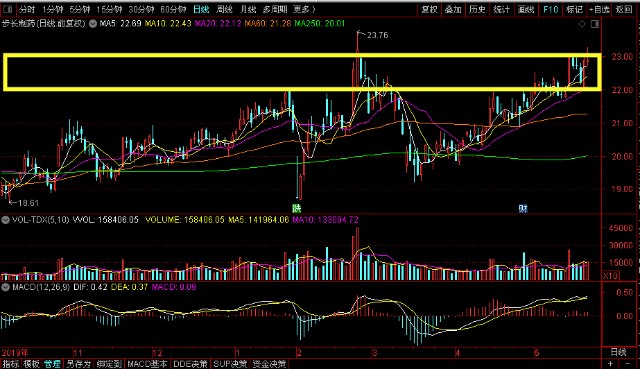Toggle the MACD indicator circle icon
The width and height of the screenshot is (640, 369).
(x=5, y=287)
